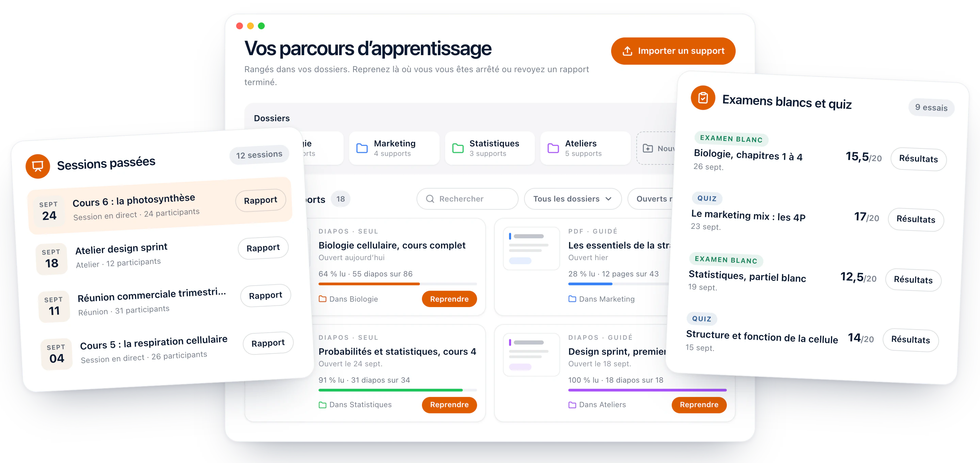Click the orange presentation icon beside Sessions passées
Image resolution: width=980 pixels, height=463 pixels.
click(x=38, y=166)
